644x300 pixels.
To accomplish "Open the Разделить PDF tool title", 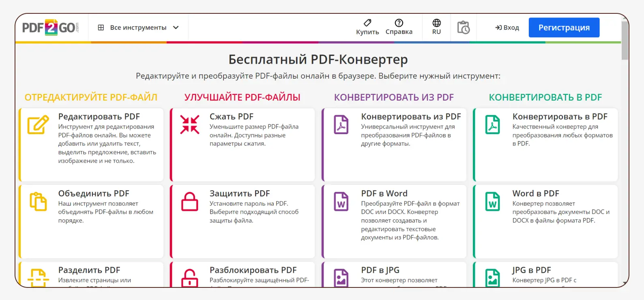I will [x=89, y=270].
